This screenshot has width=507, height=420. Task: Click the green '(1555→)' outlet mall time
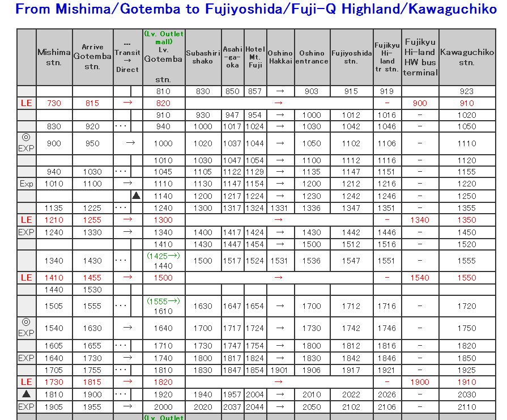click(x=163, y=301)
